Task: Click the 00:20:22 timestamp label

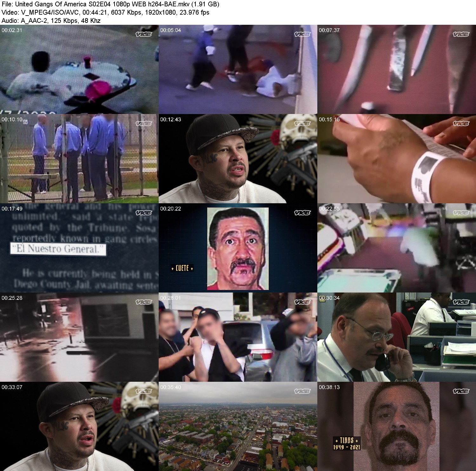Action: [170, 209]
